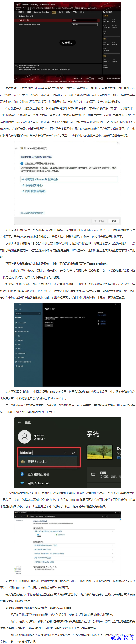
Task: Select 恢复 in Settings sidebar
Action: coord(18,345)
